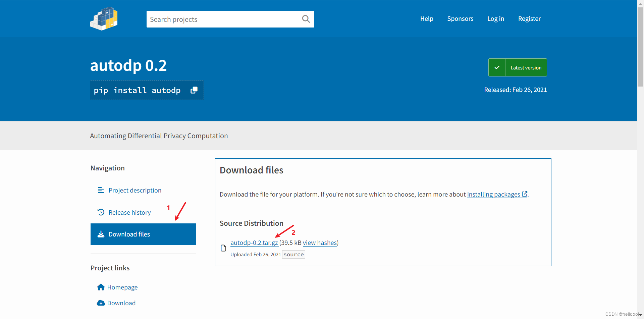Open the Project description tab
The image size is (644, 319).
pyautogui.click(x=135, y=190)
